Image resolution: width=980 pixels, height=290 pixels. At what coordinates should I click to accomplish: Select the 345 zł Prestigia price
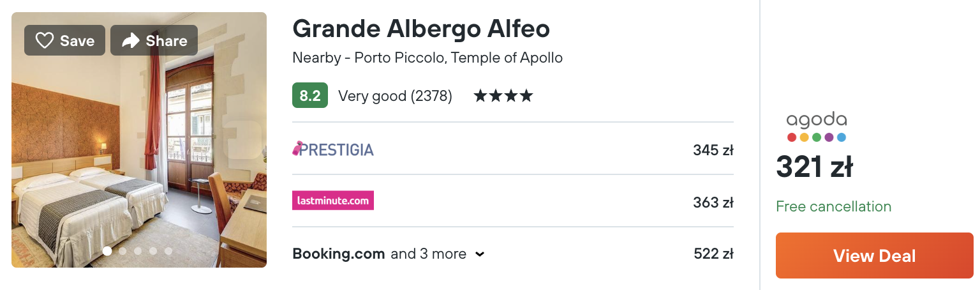(x=713, y=150)
